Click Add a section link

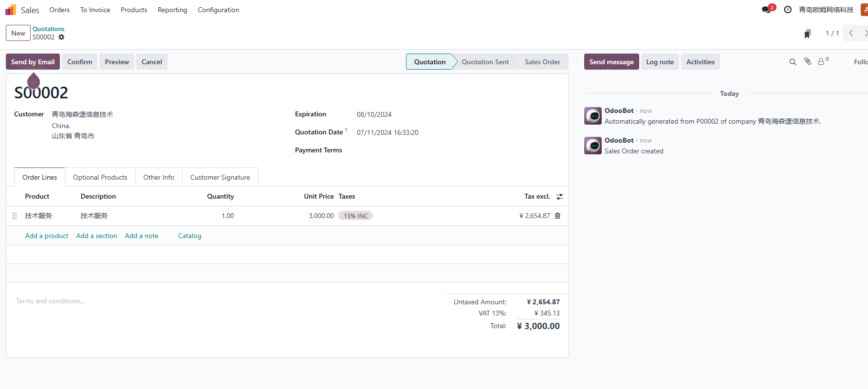(96, 236)
